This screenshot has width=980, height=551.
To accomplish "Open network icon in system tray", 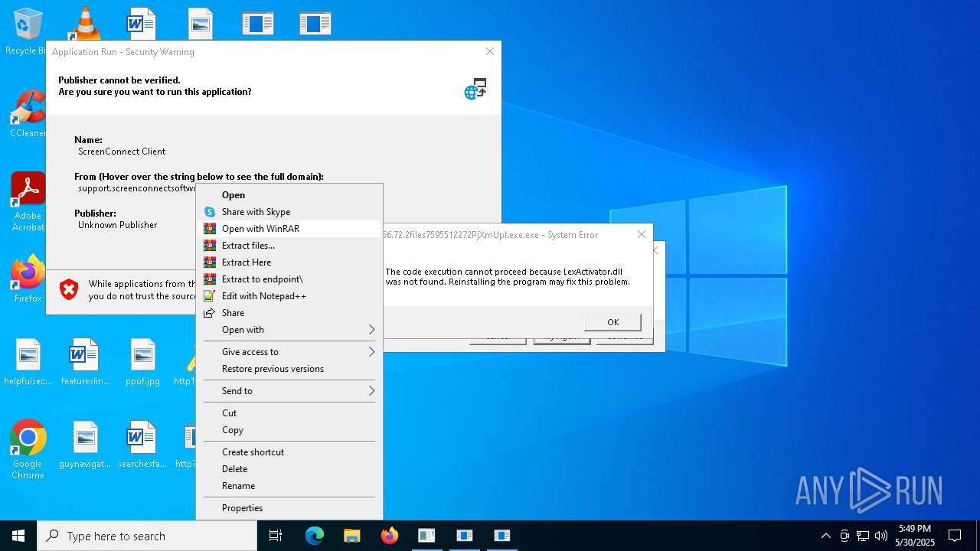I will click(863, 536).
